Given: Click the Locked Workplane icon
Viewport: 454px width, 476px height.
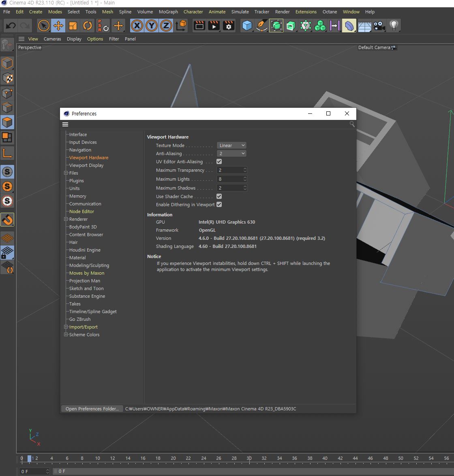Looking at the screenshot, I should (7, 252).
